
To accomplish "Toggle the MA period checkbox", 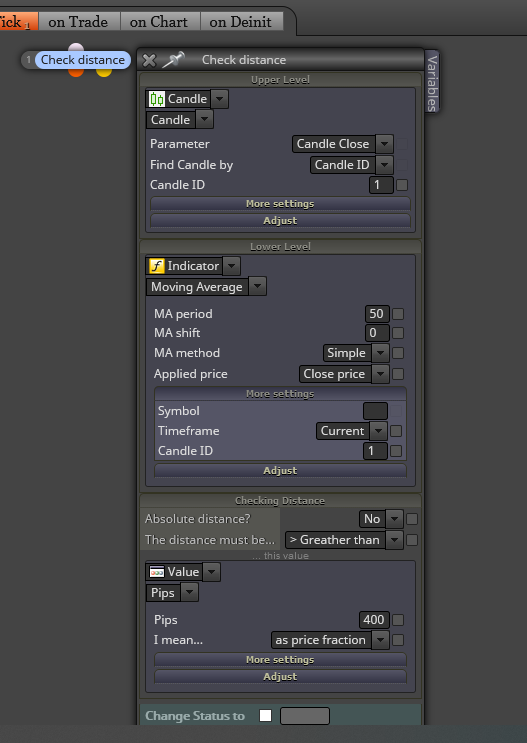I will 398,314.
